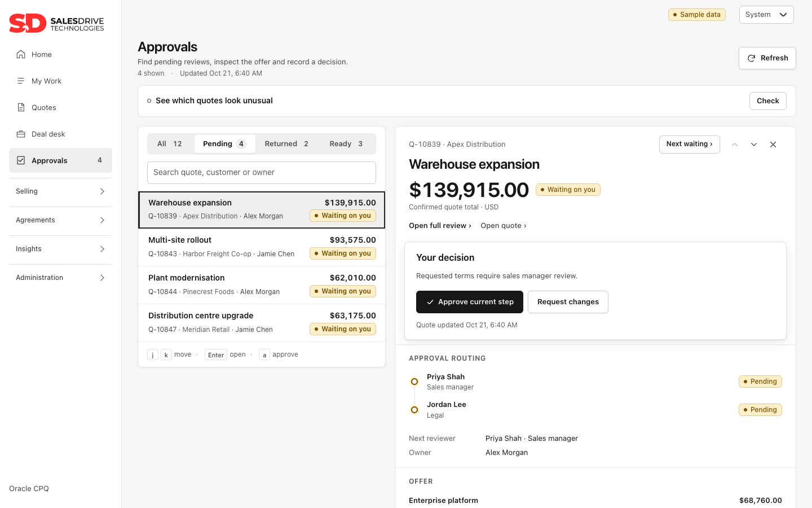
Task: Click the $62,010.00 amount
Action: point(353,278)
